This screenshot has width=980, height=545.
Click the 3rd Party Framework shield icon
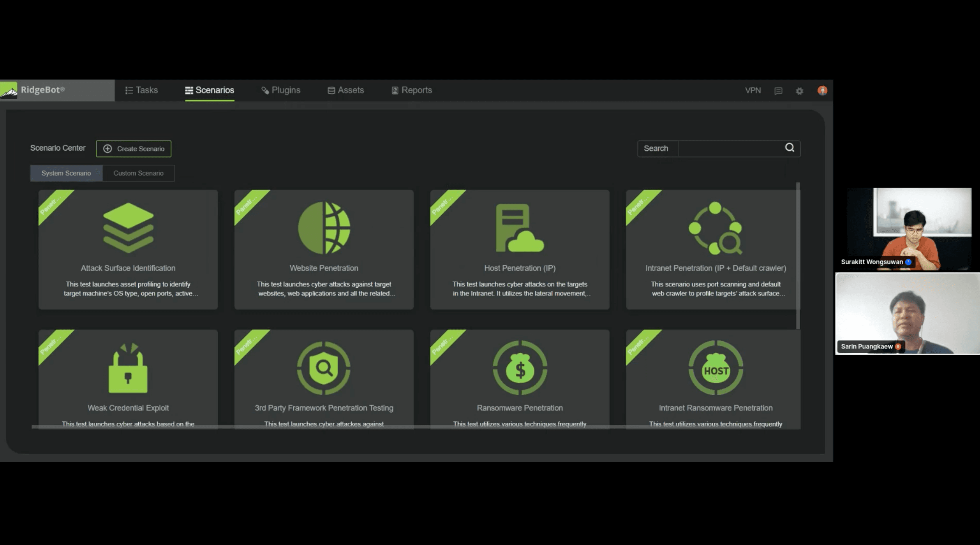click(324, 368)
